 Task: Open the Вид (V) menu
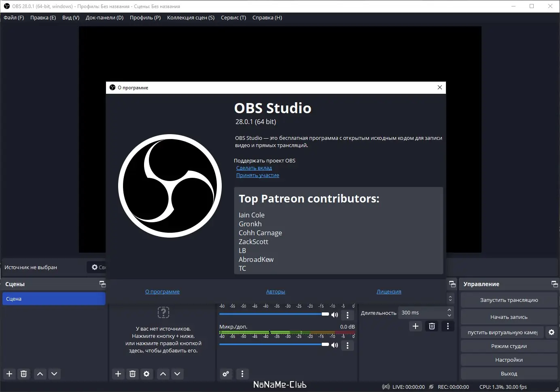71,18
